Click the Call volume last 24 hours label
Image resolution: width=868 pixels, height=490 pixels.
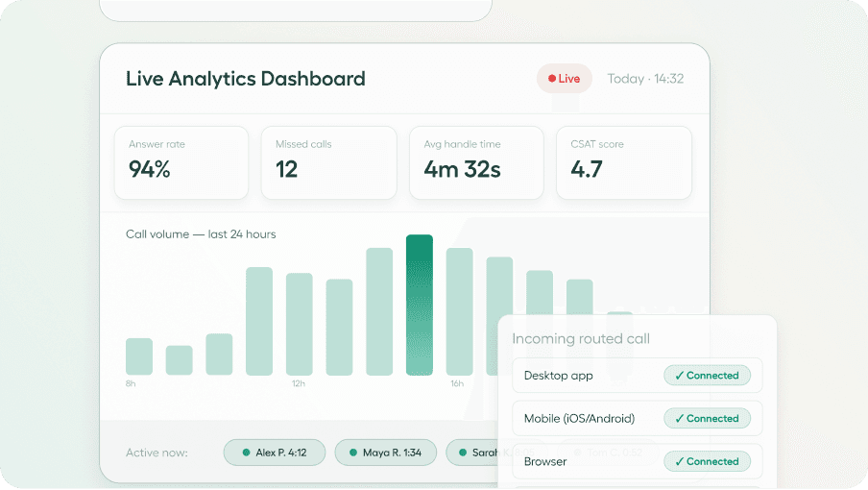tap(201, 234)
